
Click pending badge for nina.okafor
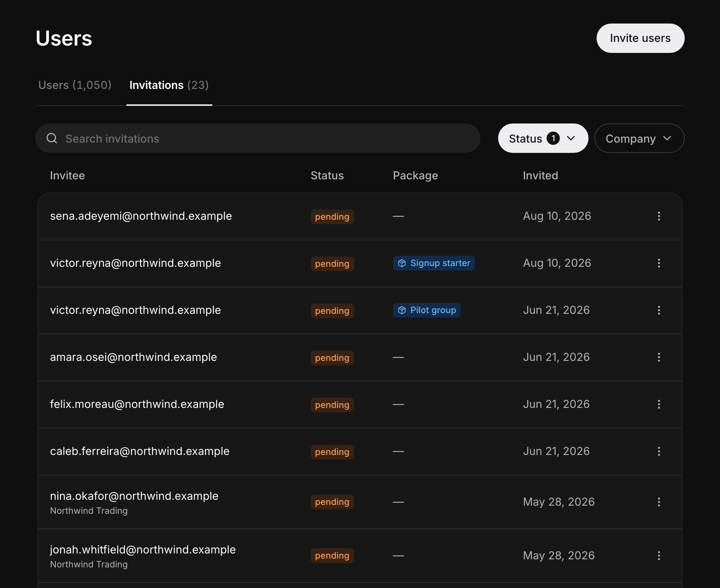(332, 502)
